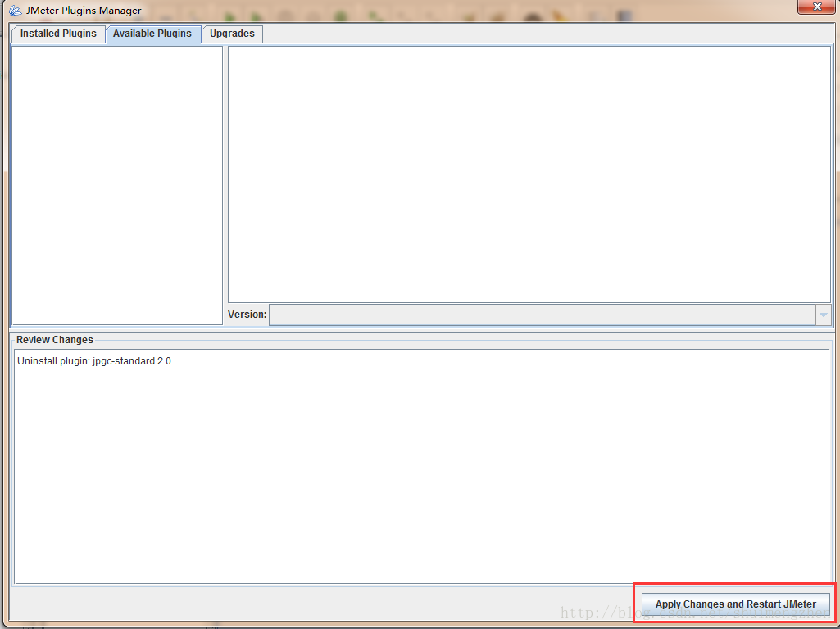Click the Version combo box field
Viewport: 840px width, 629px height.
(550, 314)
